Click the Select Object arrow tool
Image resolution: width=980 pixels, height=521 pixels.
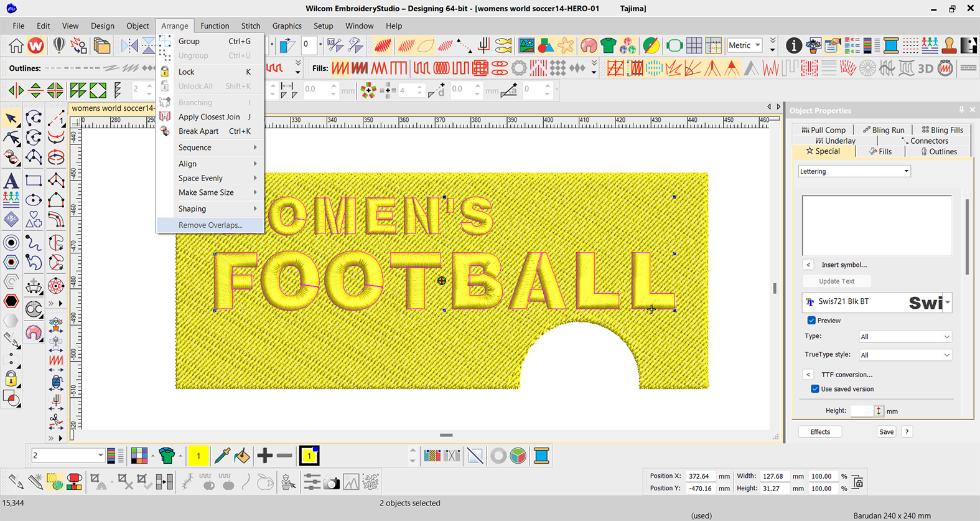point(11,118)
